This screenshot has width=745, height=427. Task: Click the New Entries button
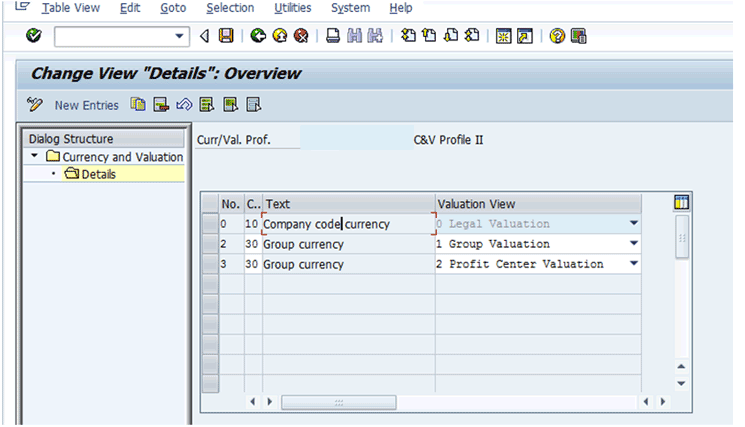pyautogui.click(x=86, y=105)
